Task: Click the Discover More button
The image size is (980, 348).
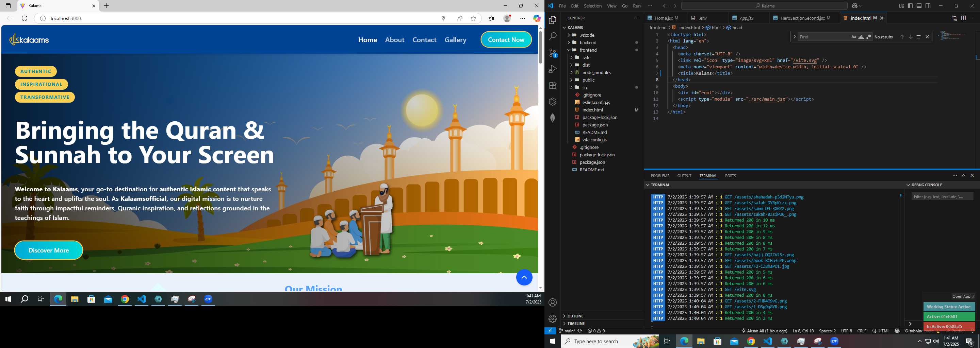Action: click(x=49, y=250)
